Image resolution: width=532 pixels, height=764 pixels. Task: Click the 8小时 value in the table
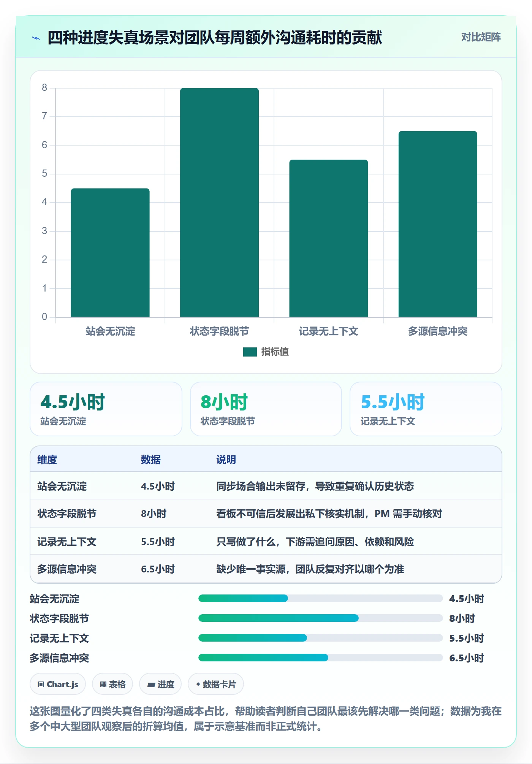(x=154, y=514)
